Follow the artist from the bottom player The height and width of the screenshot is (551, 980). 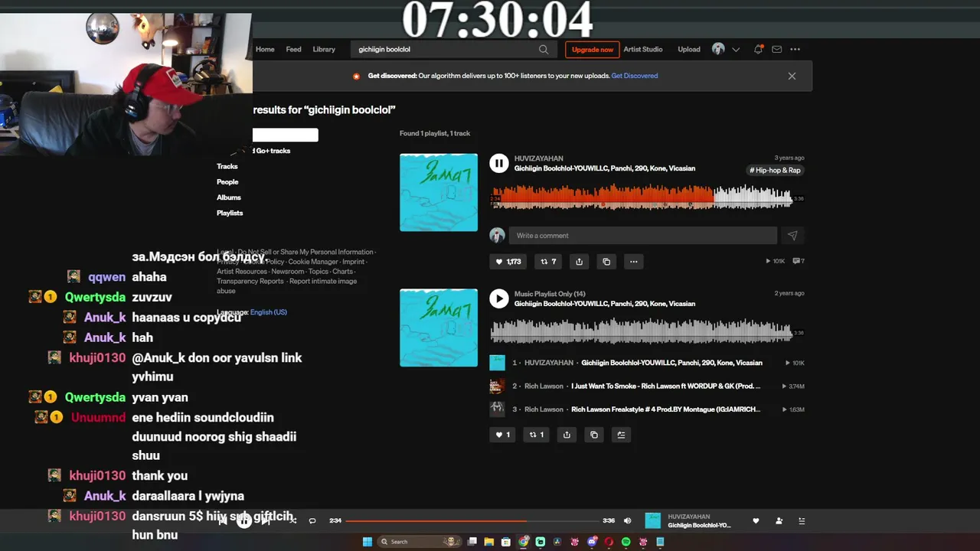pyautogui.click(x=779, y=521)
